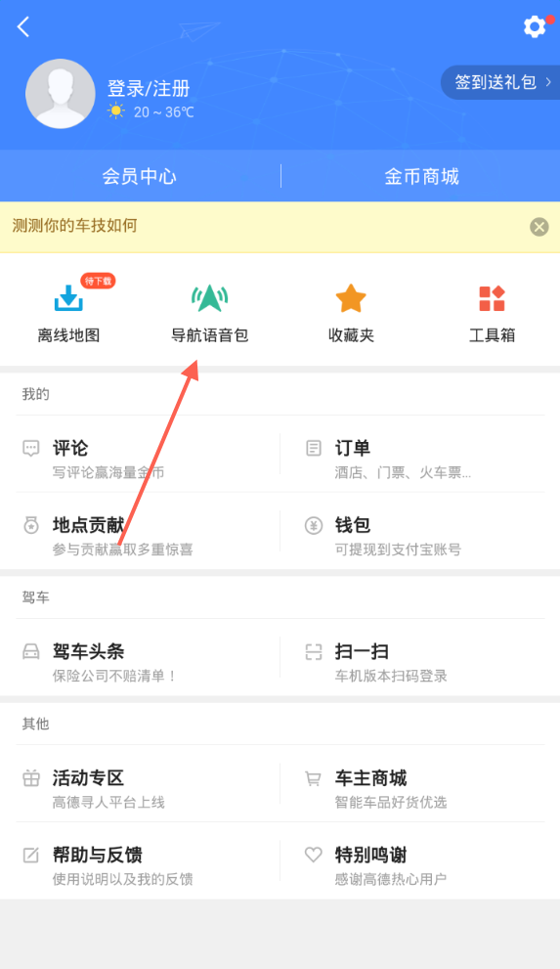Image resolution: width=560 pixels, height=969 pixels.
Task: Tap the back arrow icon
Action: tap(23, 26)
